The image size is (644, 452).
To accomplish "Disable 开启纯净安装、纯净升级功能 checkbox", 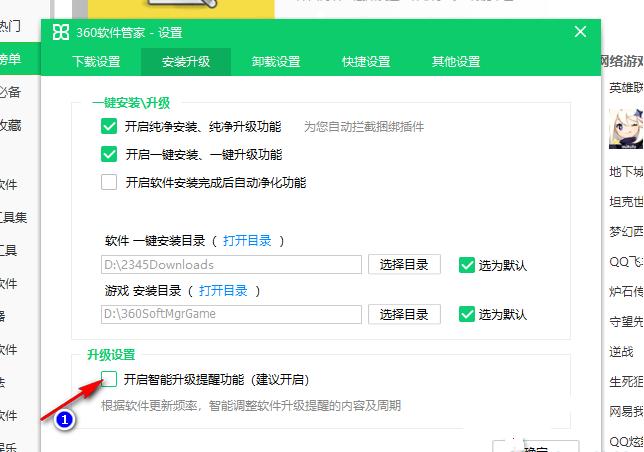I will pos(109,127).
